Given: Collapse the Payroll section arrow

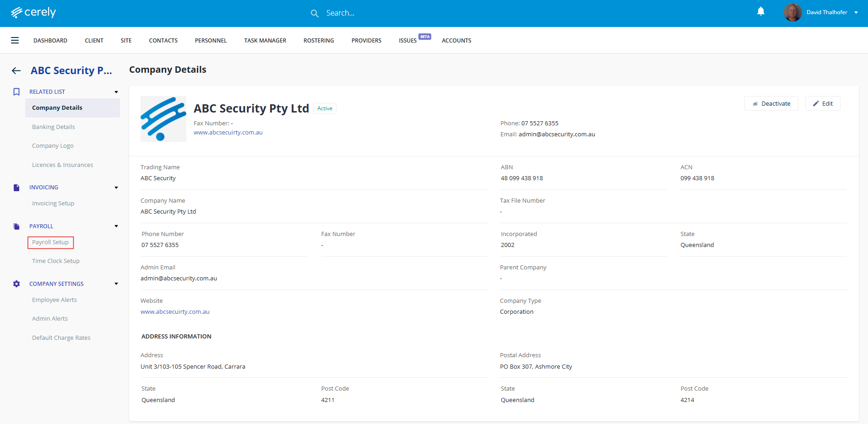Looking at the screenshot, I should pyautogui.click(x=116, y=226).
